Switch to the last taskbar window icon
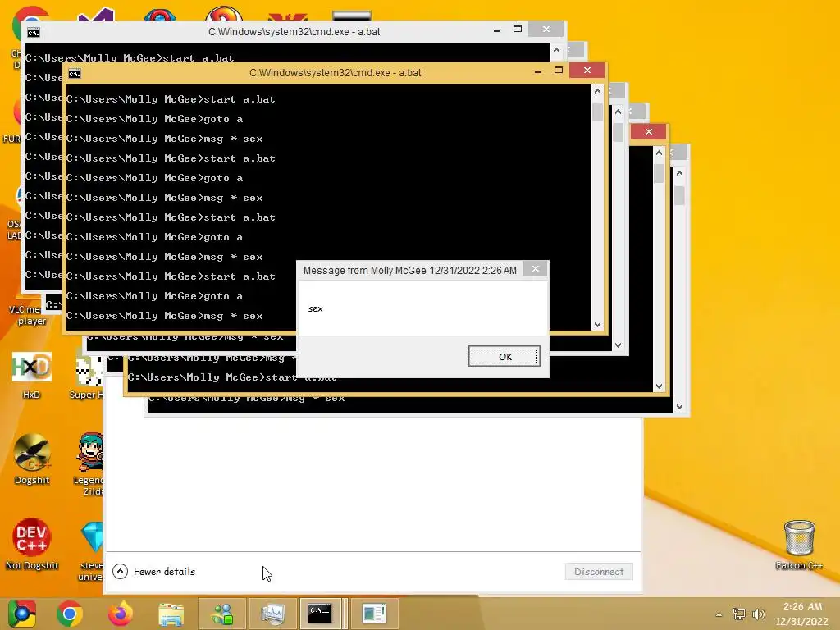 click(x=374, y=614)
